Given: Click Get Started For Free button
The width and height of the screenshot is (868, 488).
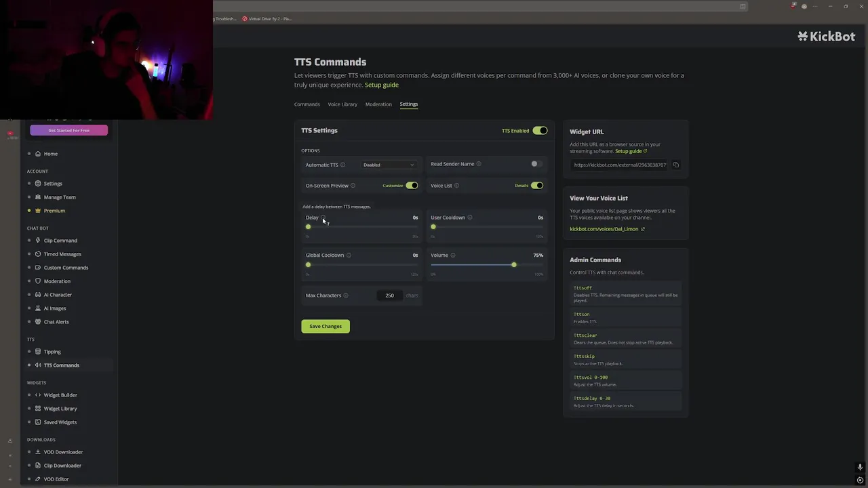Looking at the screenshot, I should click(68, 130).
